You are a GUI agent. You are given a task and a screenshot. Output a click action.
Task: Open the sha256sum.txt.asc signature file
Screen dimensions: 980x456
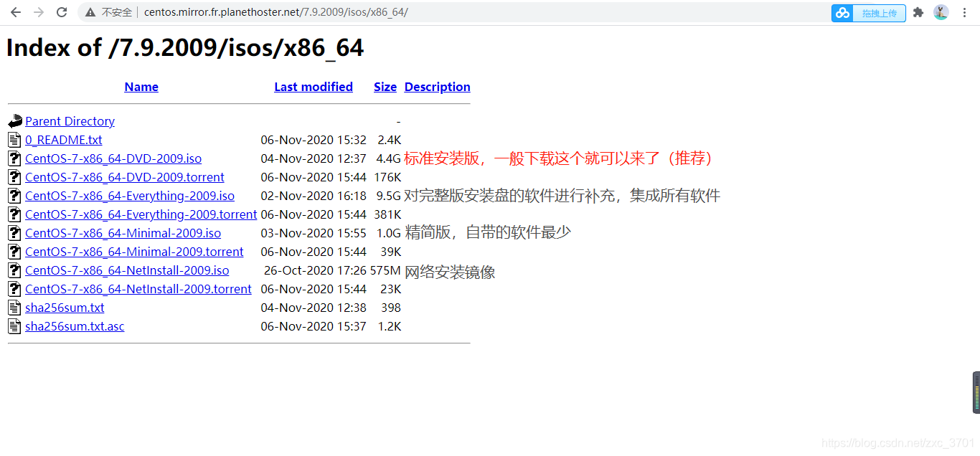[x=75, y=326]
